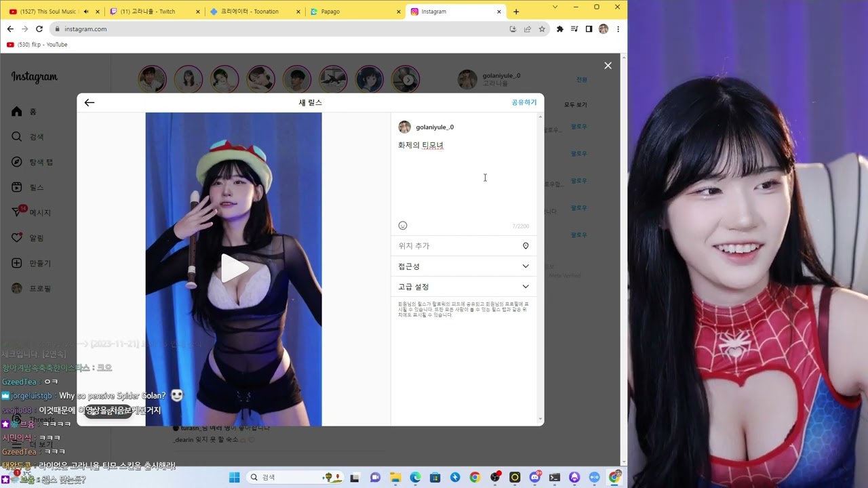The image size is (868, 488).
Task: Open Microsoft Store from the taskbar
Action: click(435, 477)
